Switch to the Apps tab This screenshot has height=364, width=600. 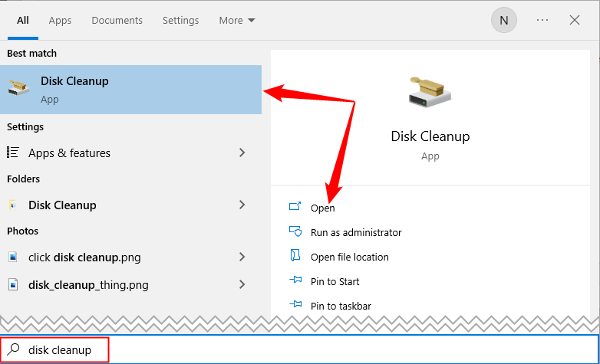coord(60,21)
